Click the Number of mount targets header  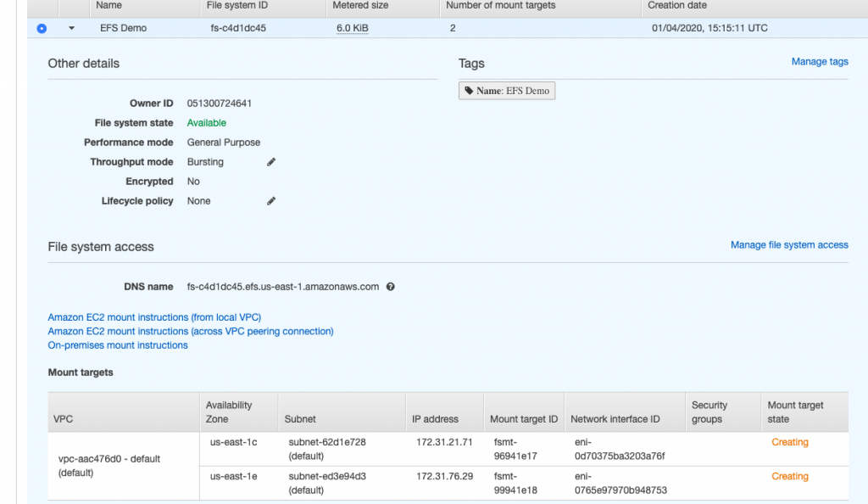(x=500, y=5)
